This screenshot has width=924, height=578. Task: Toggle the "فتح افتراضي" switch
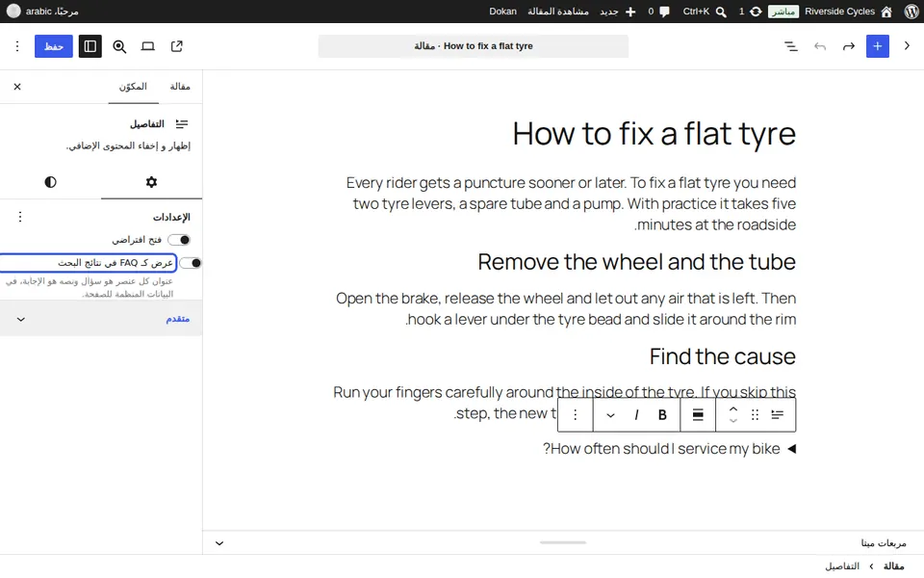(179, 240)
